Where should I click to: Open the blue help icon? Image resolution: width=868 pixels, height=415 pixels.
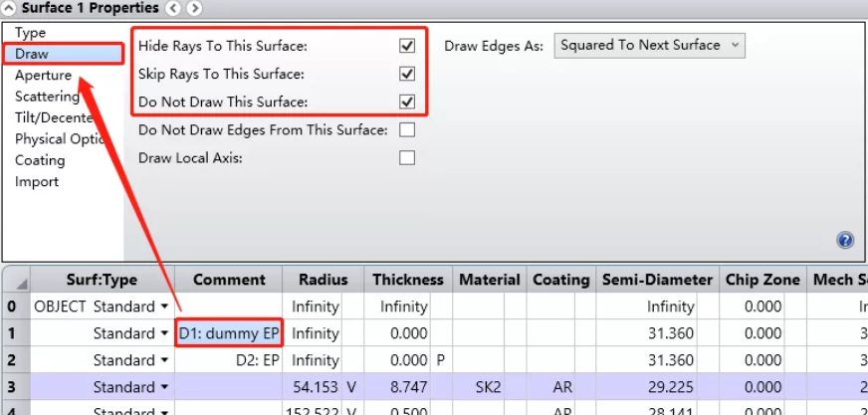coord(845,240)
